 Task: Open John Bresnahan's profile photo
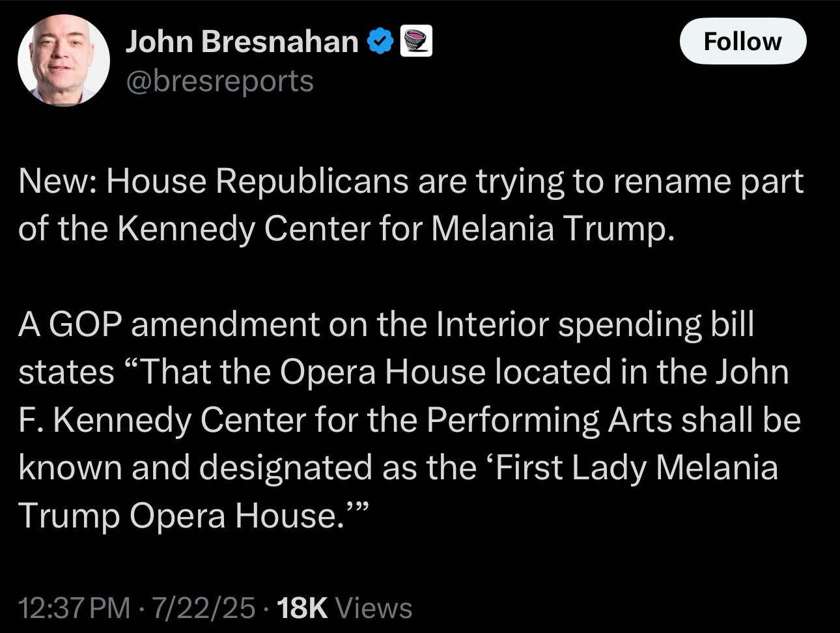click(63, 60)
